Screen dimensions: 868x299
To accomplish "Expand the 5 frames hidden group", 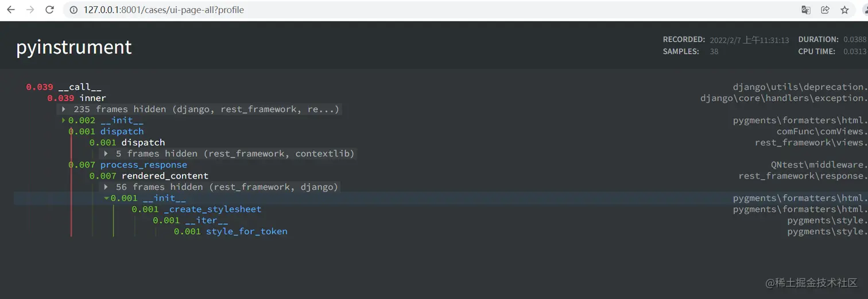I will (230, 154).
